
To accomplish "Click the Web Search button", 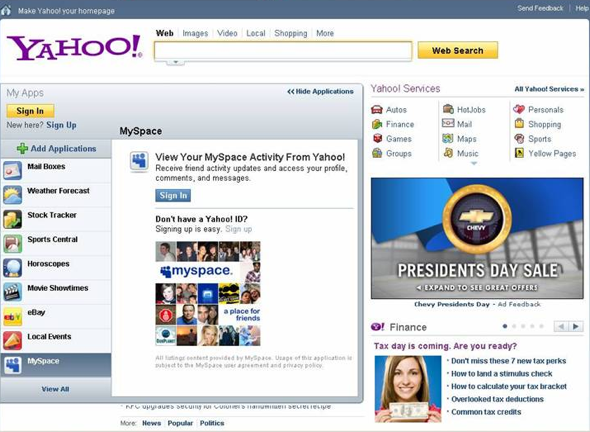I will click(458, 50).
